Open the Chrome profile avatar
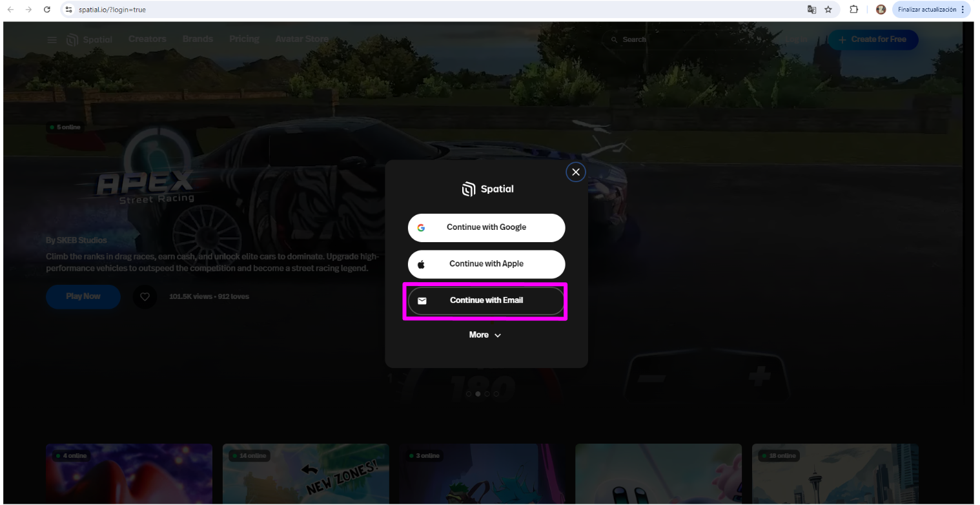Screen dimensions: 980x505 click(x=881, y=10)
